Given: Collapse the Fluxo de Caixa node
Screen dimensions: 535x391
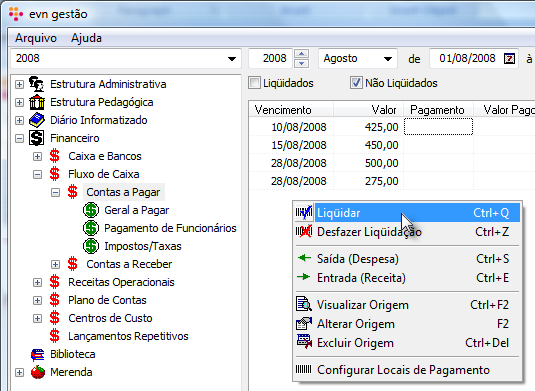Looking at the screenshot, I should 38,175.
